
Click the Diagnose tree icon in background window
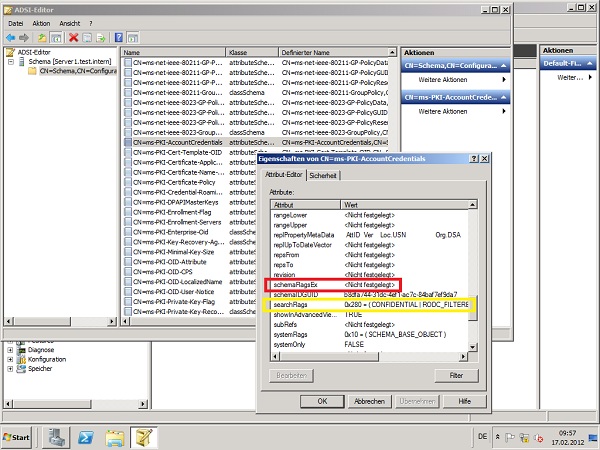pos(22,350)
